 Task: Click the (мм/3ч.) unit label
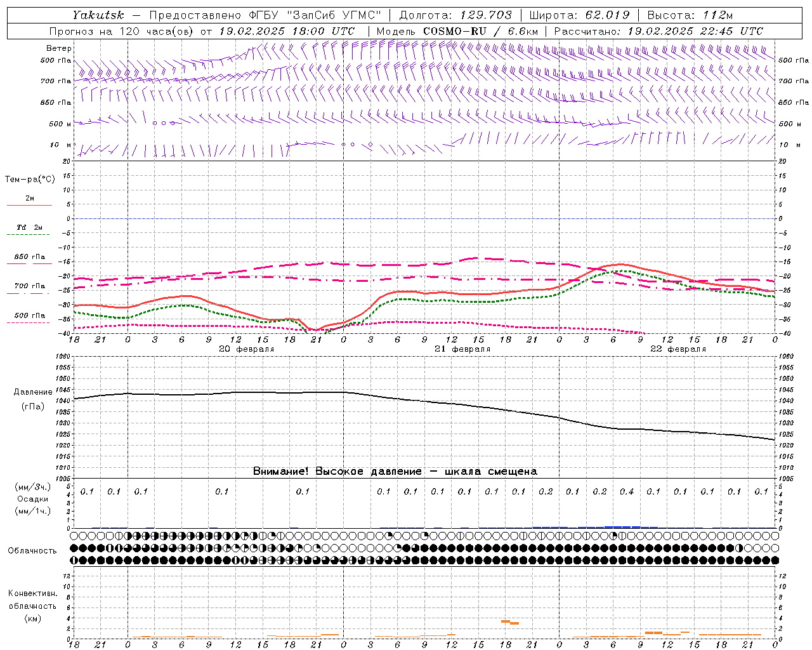[x=33, y=487]
